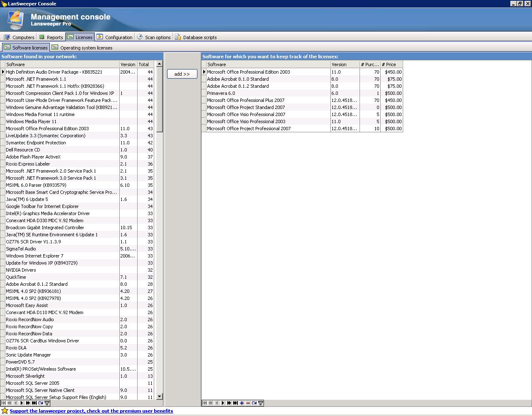532x416 pixels.
Task: Jump to next page in right licenses navigator
Action: tap(229, 403)
